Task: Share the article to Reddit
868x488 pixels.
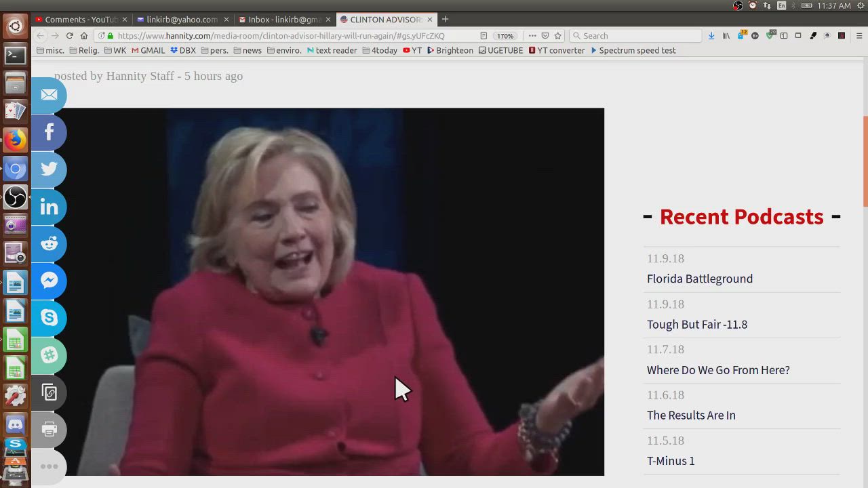Action: coord(49,244)
